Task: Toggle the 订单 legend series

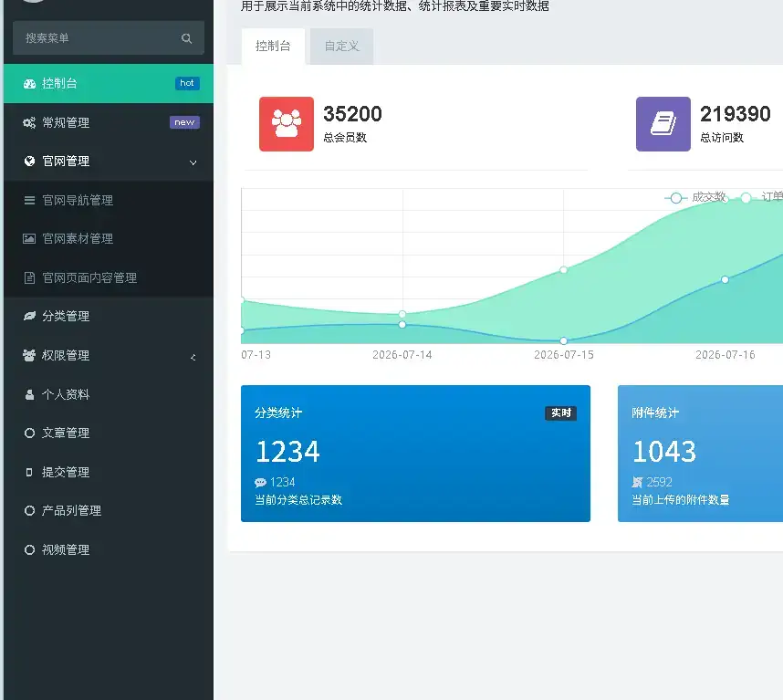Action: click(761, 197)
